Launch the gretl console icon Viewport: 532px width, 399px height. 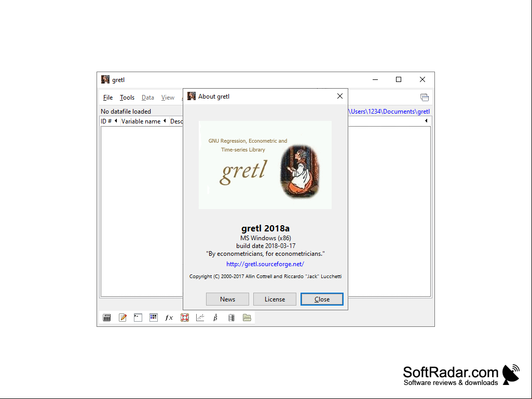click(138, 318)
